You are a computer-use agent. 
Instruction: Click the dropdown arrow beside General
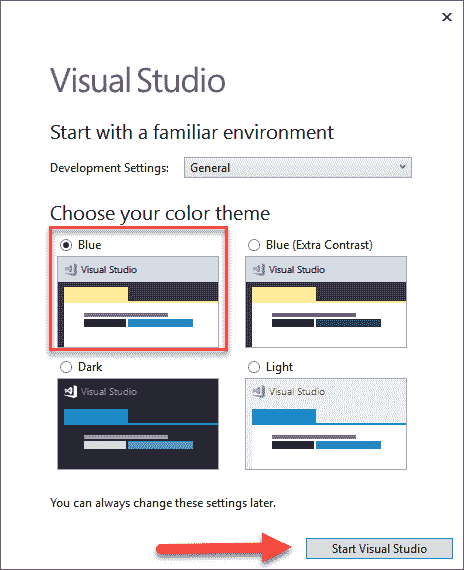(402, 167)
